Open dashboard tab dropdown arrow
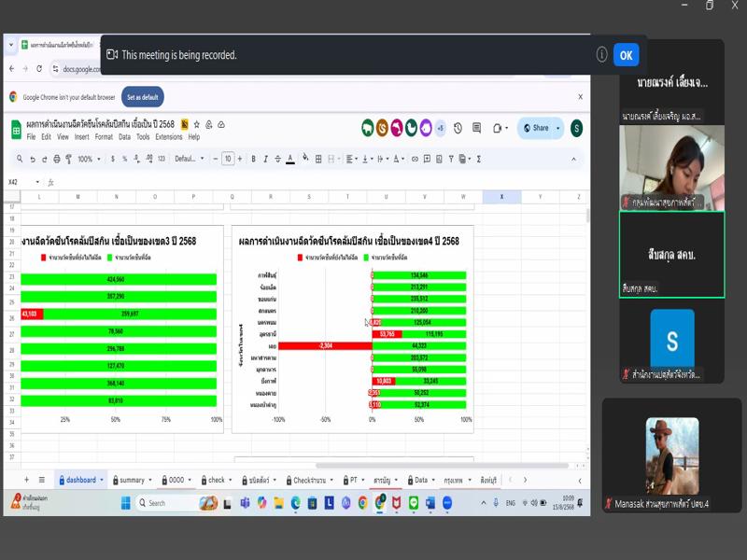 pyautogui.click(x=102, y=480)
